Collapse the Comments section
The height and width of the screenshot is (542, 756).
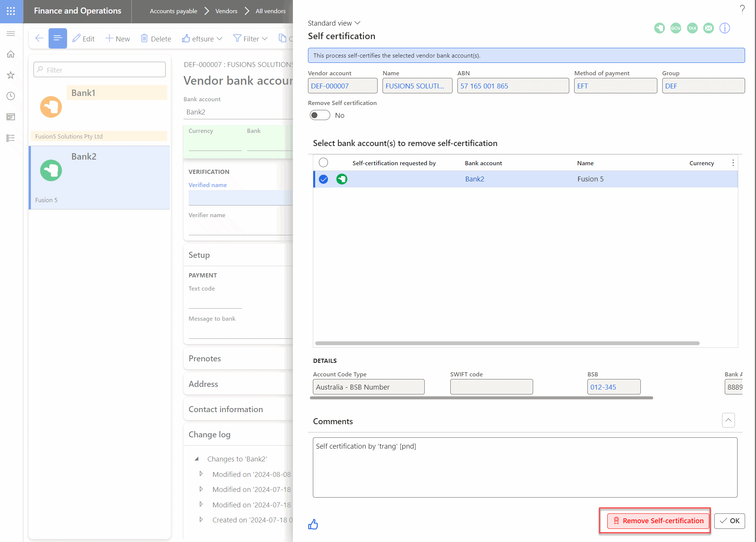729,420
